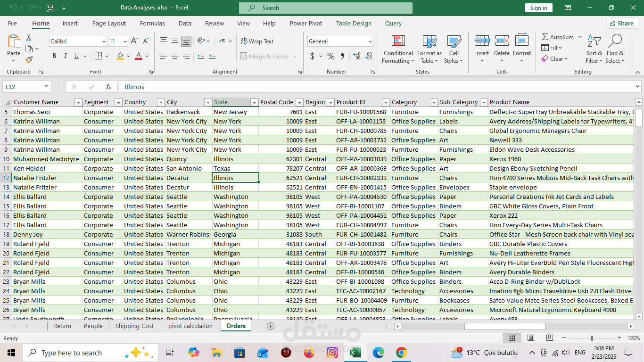Open the General number format dropdown

(370, 41)
